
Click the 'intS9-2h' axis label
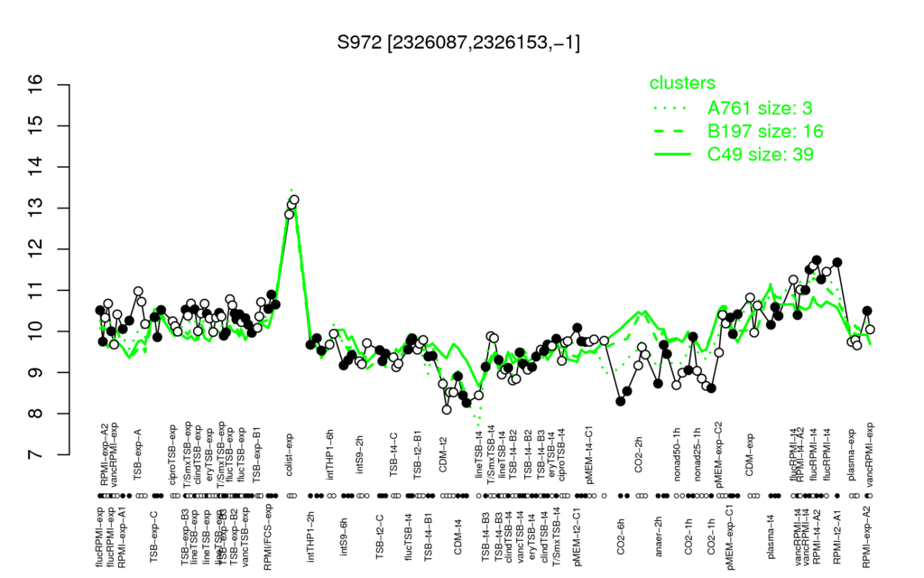click(360, 455)
